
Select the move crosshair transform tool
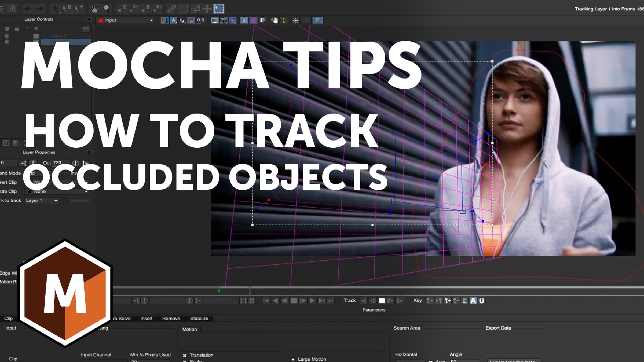[207, 9]
